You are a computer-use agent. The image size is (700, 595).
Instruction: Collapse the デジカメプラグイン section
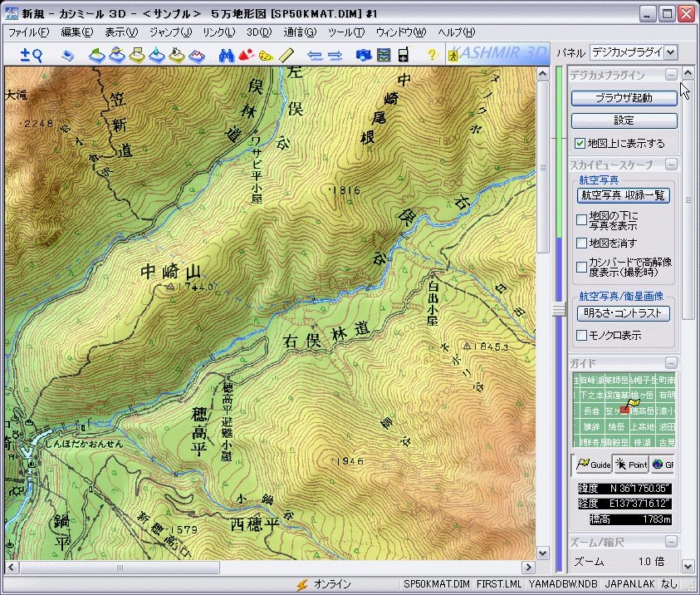671,75
